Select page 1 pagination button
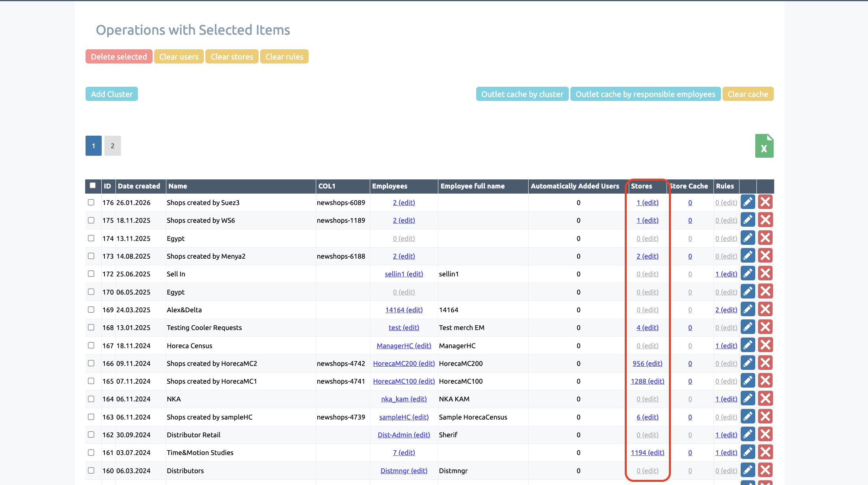868x485 pixels. click(x=93, y=146)
